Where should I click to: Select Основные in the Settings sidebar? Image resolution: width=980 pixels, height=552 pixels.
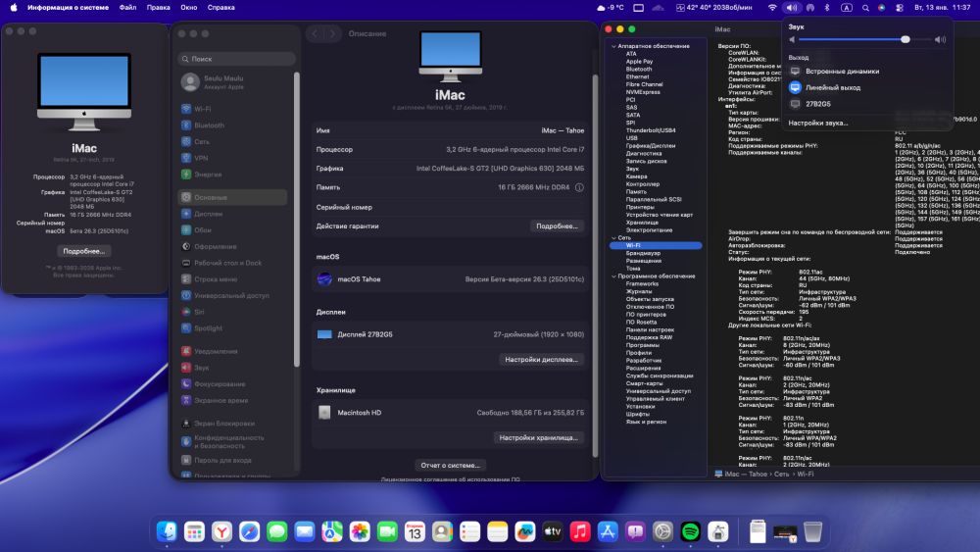click(x=232, y=197)
